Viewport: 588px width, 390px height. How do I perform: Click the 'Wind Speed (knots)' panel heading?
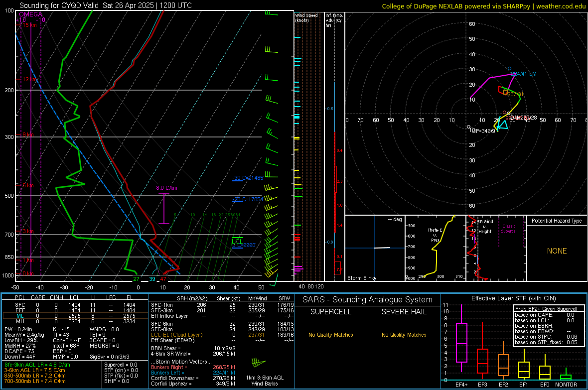306,17
